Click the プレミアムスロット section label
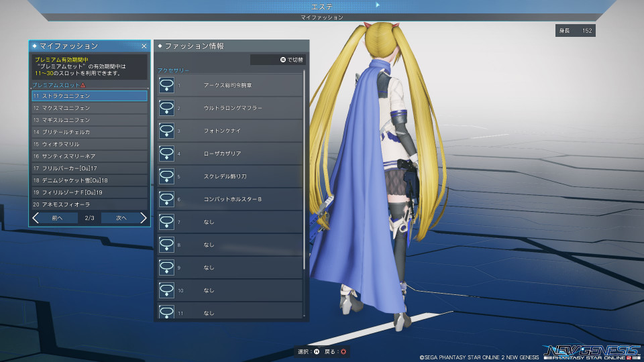644x362 pixels. 56,85
